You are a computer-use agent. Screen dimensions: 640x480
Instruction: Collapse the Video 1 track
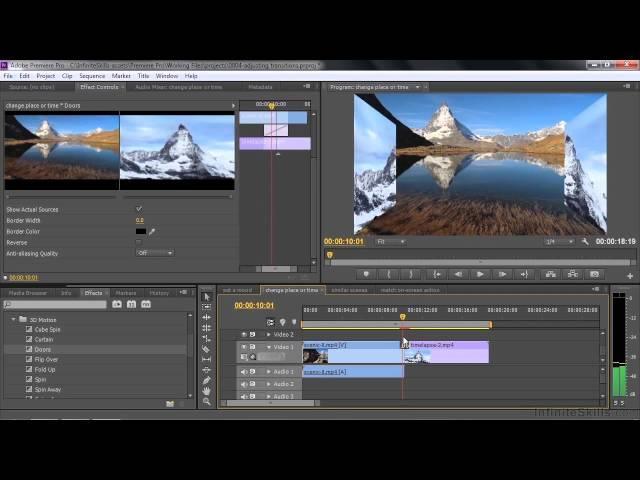click(269, 347)
